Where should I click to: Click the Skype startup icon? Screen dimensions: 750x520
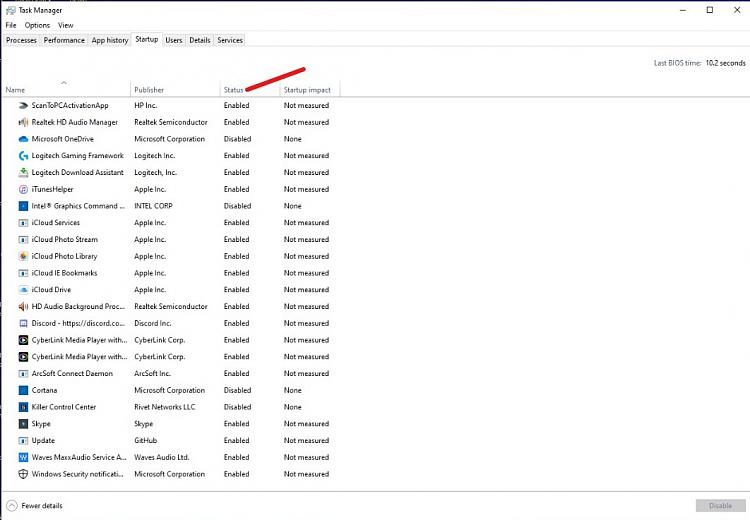pyautogui.click(x=23, y=424)
